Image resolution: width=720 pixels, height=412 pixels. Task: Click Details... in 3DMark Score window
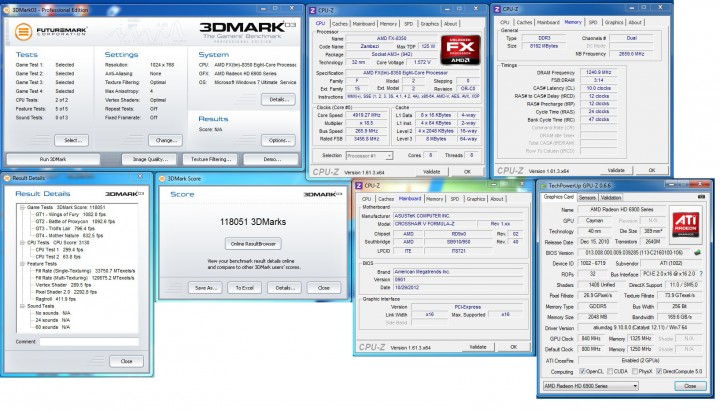pos(284,288)
